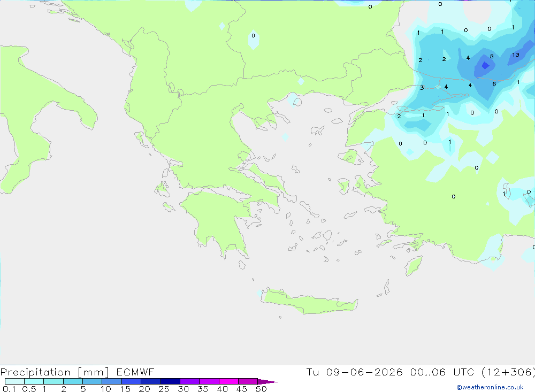This screenshot has width=535, height=392.
Task: Click the '25' legend scale label
Action: [164, 389]
